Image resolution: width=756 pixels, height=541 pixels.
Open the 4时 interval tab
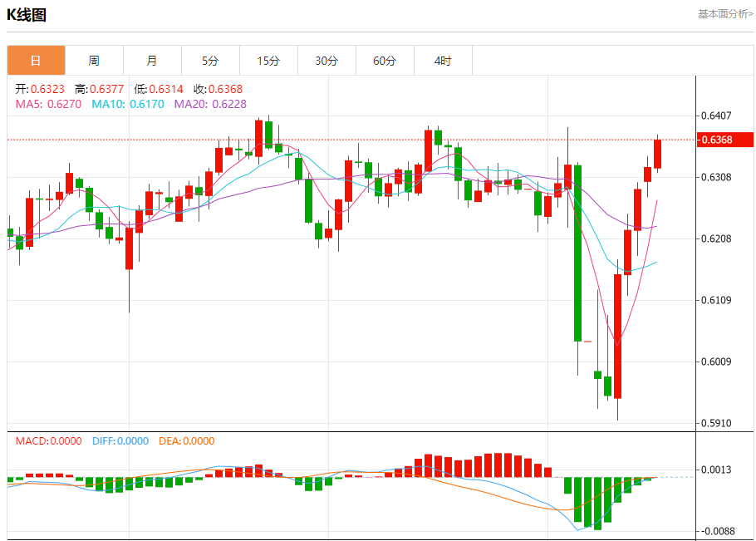pos(443,61)
